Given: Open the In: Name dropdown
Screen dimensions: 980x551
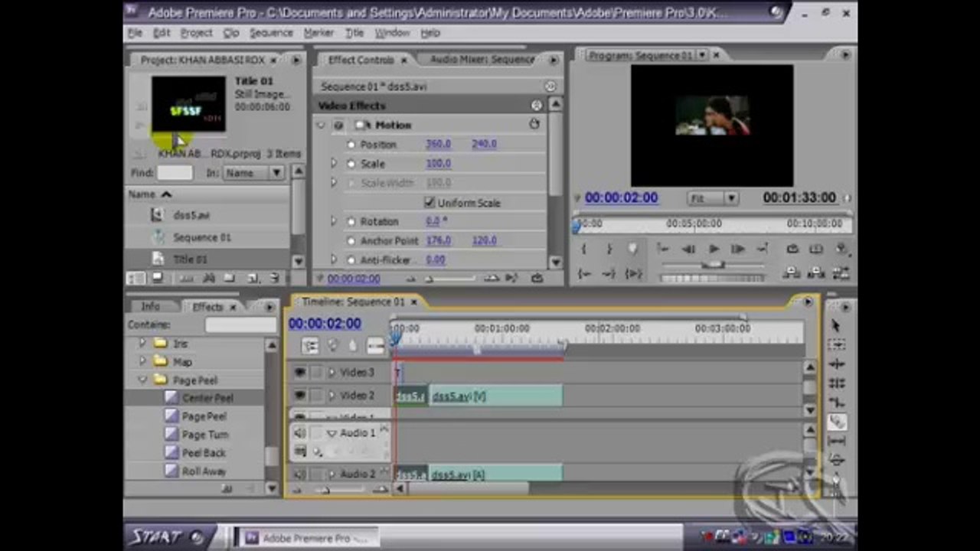Looking at the screenshot, I should [x=254, y=173].
